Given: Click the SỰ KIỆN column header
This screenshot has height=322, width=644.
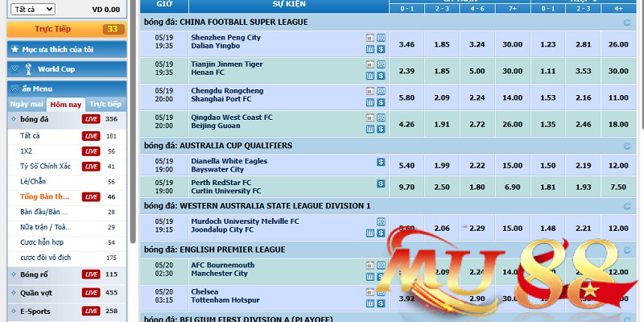Looking at the screenshot, I should pos(289,4).
